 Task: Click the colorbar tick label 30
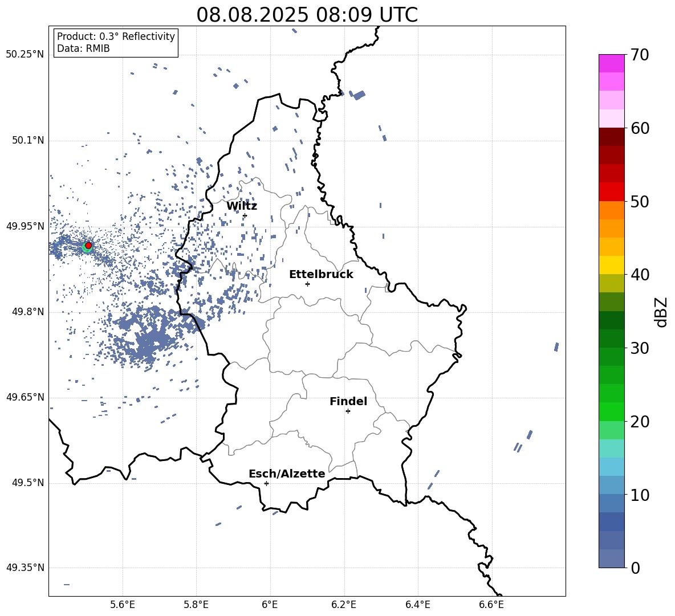tap(640, 348)
